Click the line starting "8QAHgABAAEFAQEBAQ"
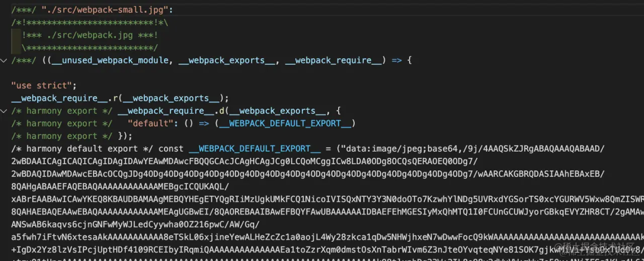Viewport: 644px width, 261px height. point(120,187)
